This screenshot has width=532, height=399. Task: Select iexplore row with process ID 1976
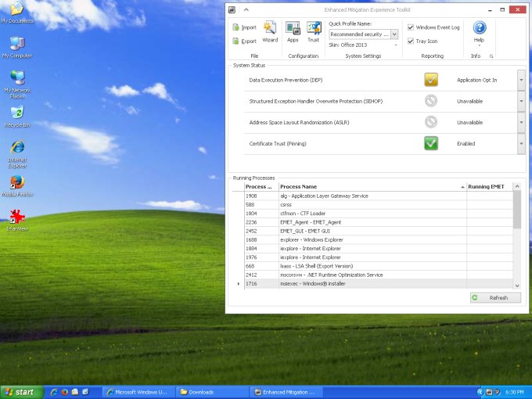(379, 257)
